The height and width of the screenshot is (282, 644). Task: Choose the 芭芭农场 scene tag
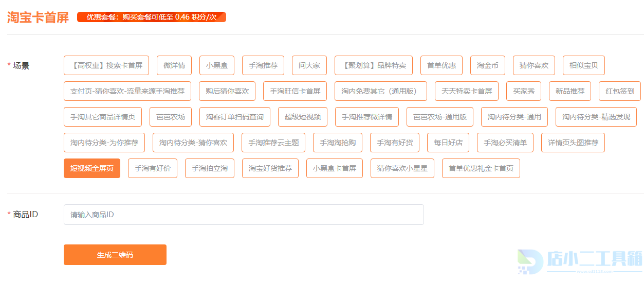tap(171, 117)
